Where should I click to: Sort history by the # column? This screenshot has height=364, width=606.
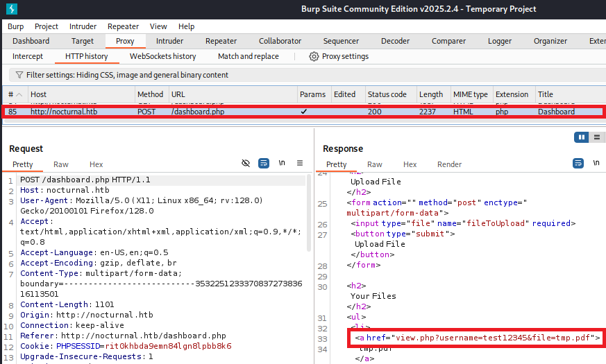(x=12, y=94)
